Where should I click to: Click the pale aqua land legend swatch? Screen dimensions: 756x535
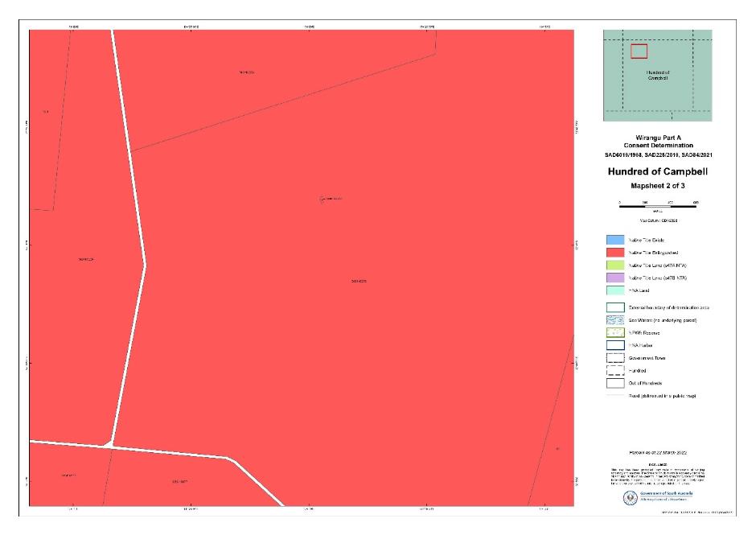coord(615,290)
